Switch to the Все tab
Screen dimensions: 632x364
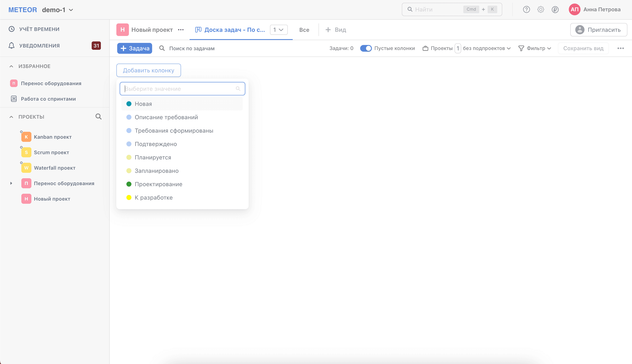pos(304,30)
